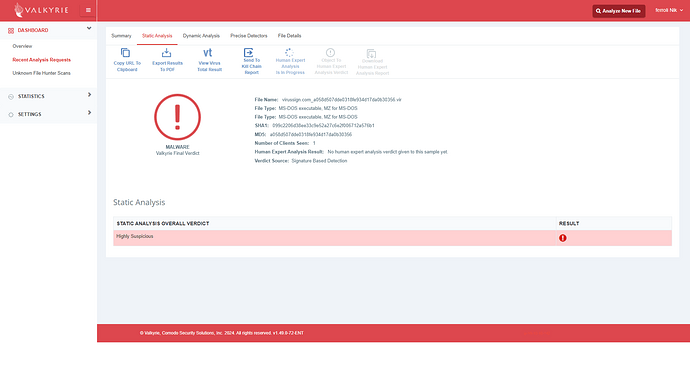The height and width of the screenshot is (388, 690).
Task: Open the user account dropdown
Action: pos(669,10)
